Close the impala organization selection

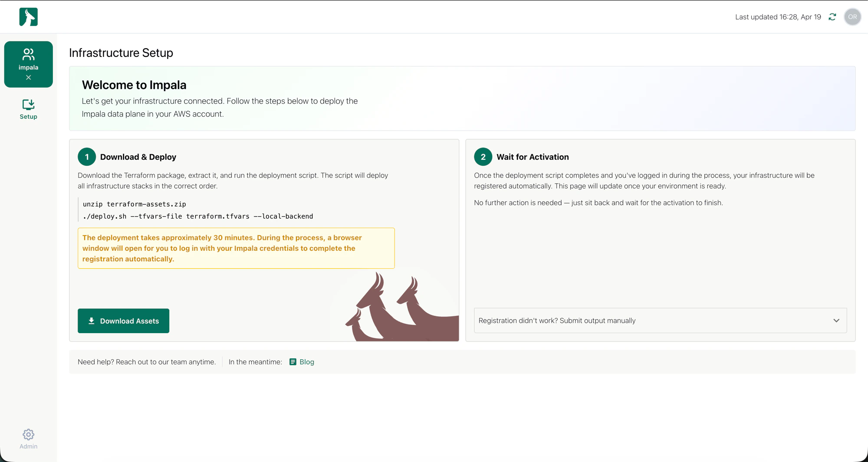(29, 78)
